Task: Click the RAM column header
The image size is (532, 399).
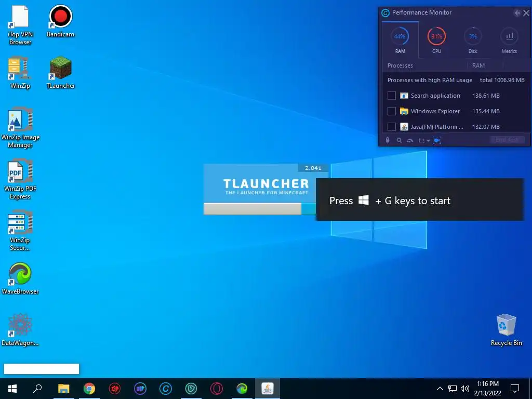Action: [478, 65]
